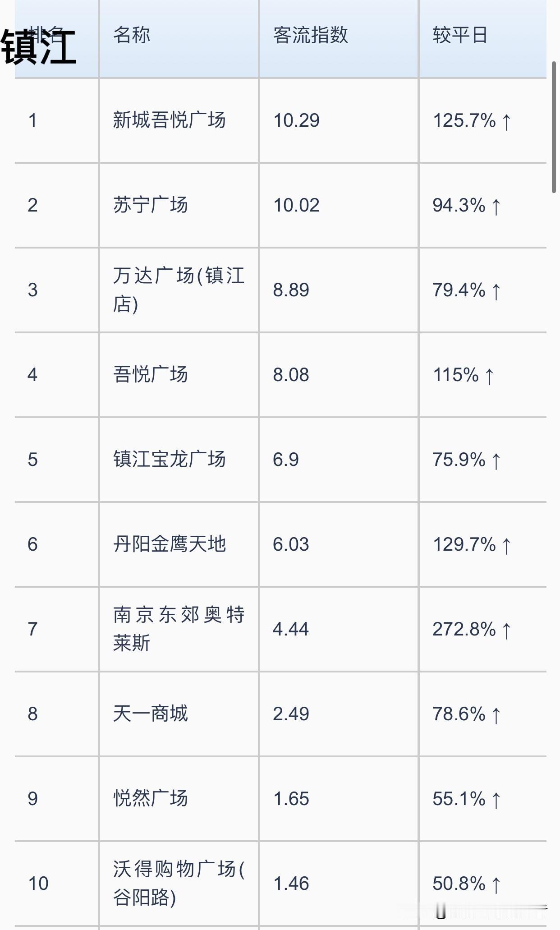Select the 苏宁广场 row name
Screen dimensions: 560x930
[x=150, y=205]
